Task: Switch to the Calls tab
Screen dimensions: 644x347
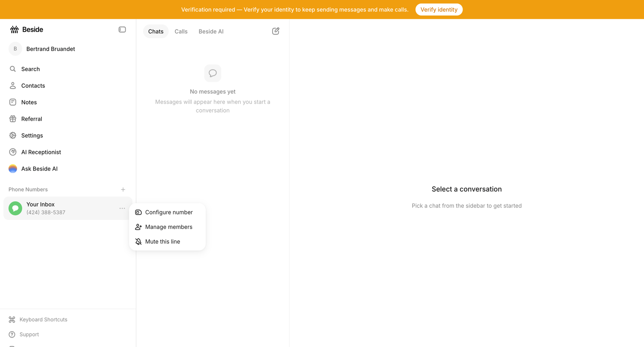Action: point(181,32)
